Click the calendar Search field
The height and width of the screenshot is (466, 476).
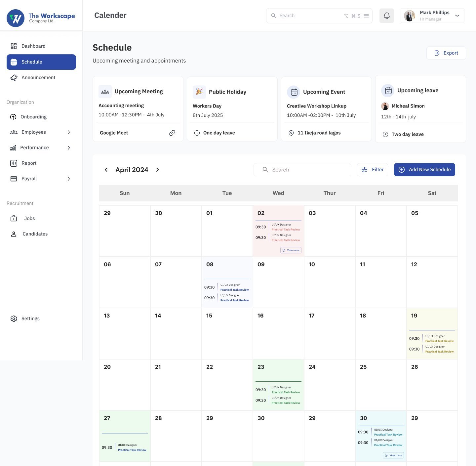tap(302, 170)
